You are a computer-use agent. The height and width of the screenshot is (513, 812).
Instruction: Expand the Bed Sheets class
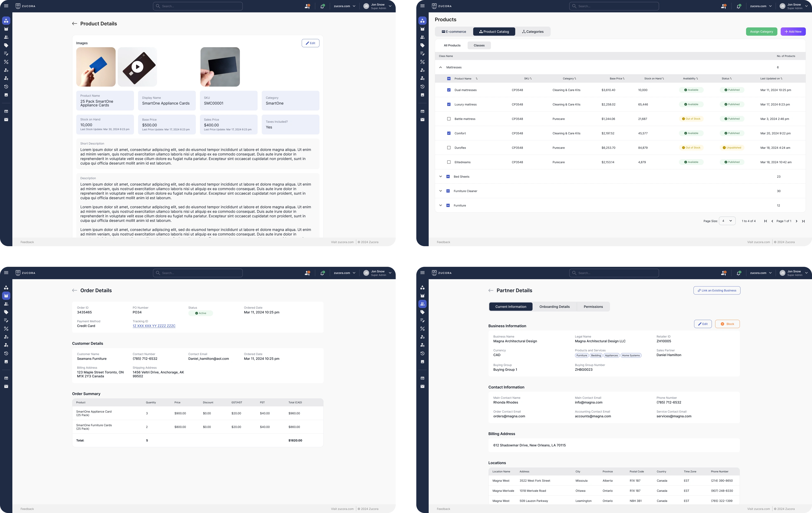(x=440, y=176)
